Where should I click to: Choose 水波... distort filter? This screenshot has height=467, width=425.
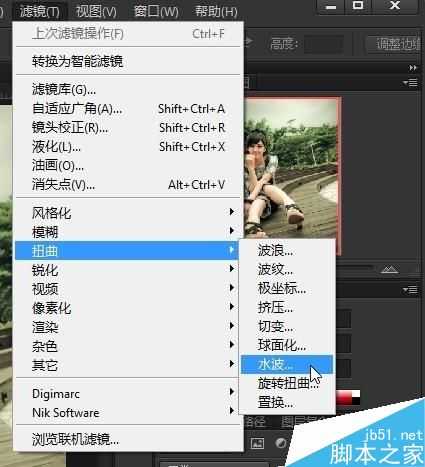[x=287, y=364]
